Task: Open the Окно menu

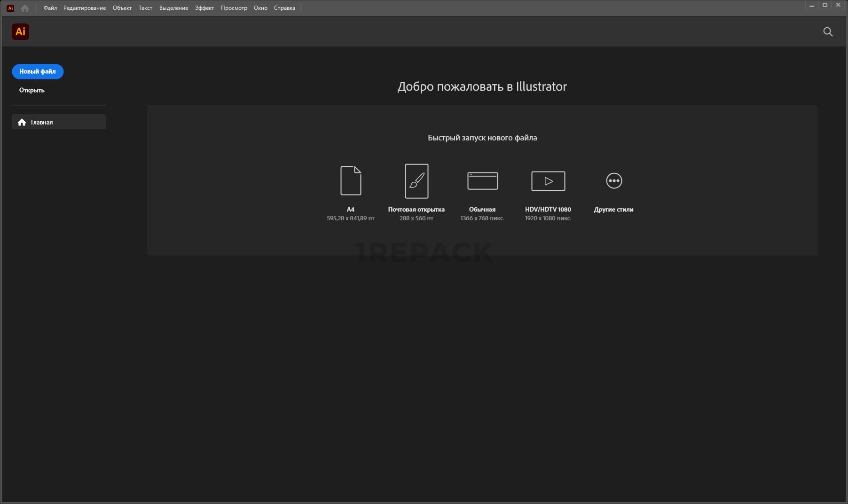Action: [x=260, y=8]
